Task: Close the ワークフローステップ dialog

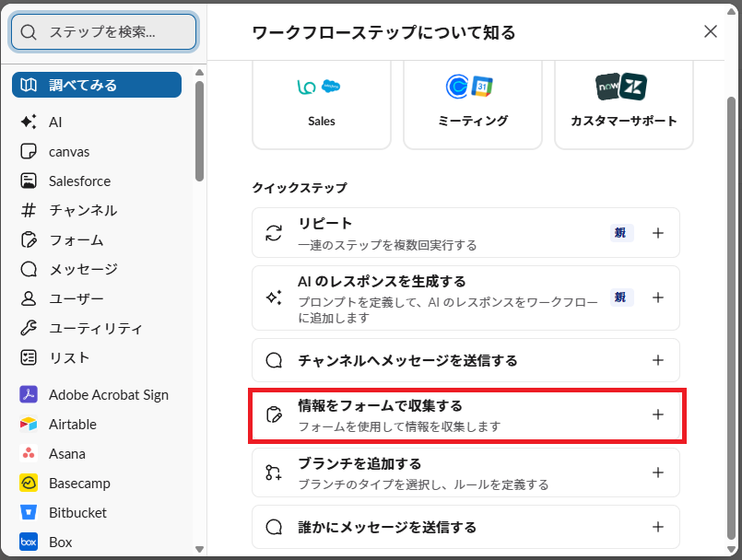Action: pos(711,31)
